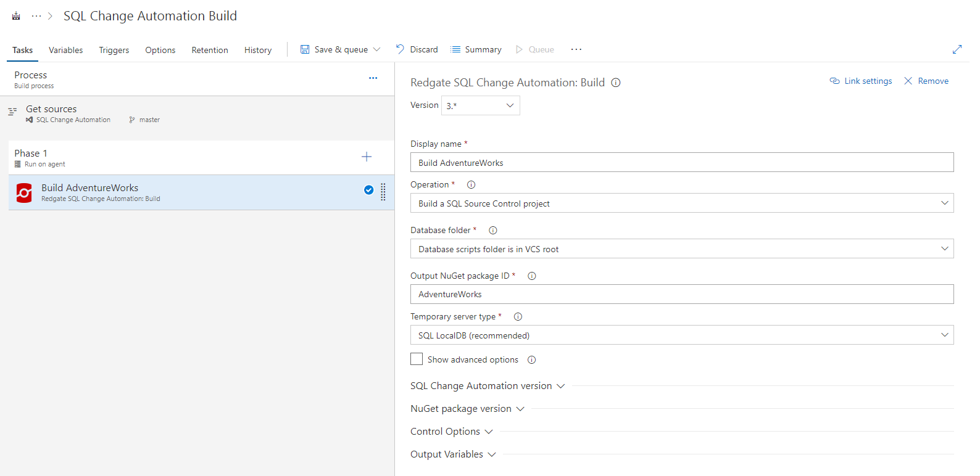Screen dimensions: 980x476
Task: Select the Build AdventureWorks task row
Action: pyautogui.click(x=201, y=192)
